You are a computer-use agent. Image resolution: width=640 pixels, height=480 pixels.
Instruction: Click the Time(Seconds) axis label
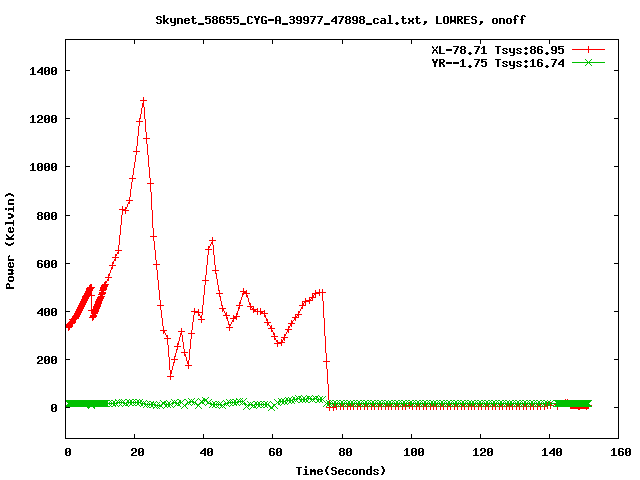[340, 471]
